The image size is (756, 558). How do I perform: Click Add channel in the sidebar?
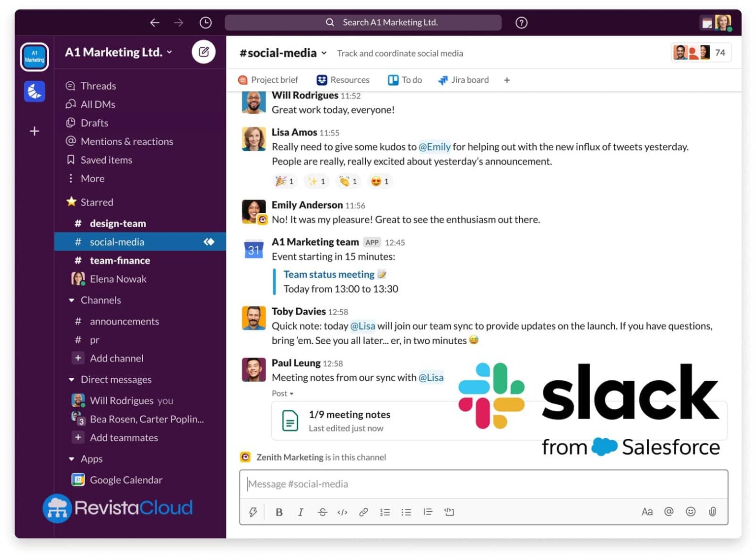tap(116, 358)
